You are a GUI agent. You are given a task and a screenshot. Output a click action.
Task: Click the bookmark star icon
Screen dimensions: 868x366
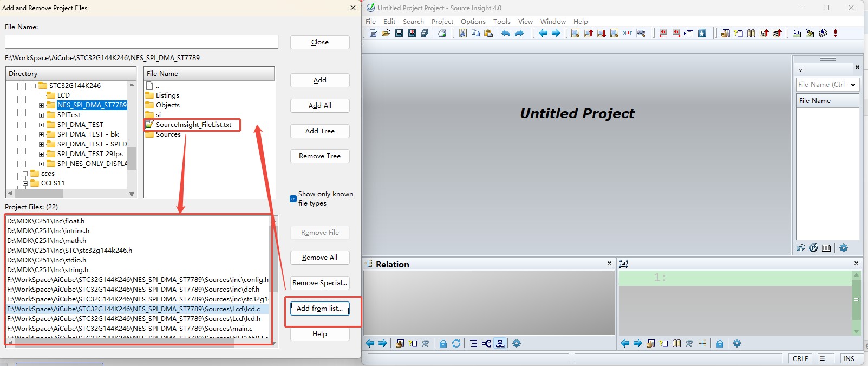pyautogui.click(x=702, y=33)
